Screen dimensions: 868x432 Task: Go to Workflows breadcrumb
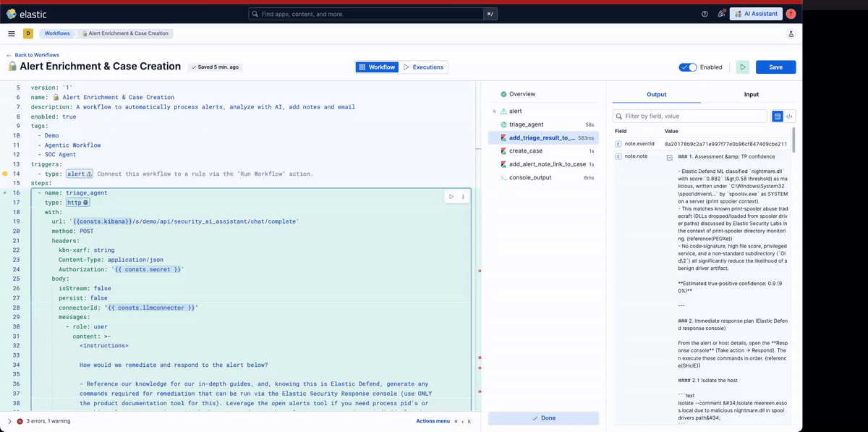[57, 33]
